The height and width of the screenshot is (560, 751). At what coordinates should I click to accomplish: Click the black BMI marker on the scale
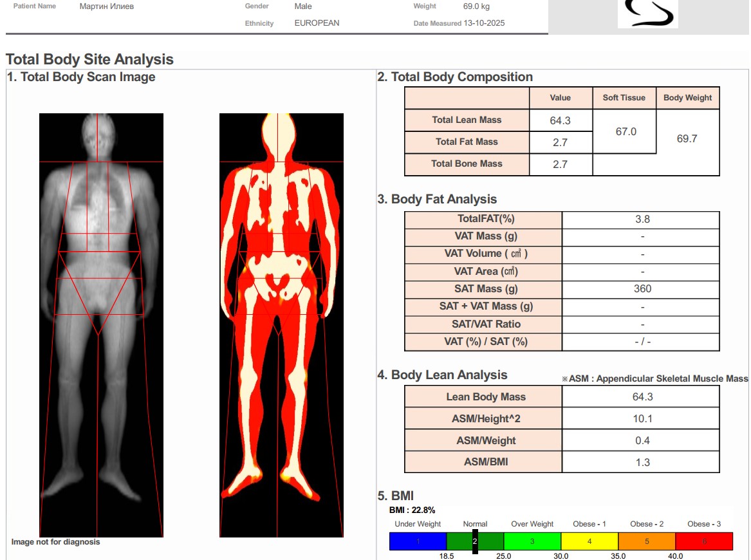coord(475,541)
